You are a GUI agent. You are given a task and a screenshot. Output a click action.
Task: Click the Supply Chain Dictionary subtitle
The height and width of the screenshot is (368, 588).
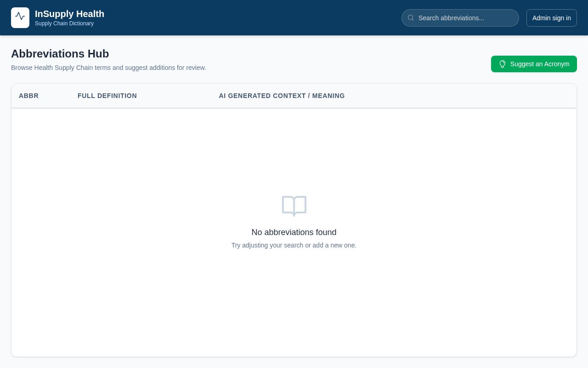64,23
